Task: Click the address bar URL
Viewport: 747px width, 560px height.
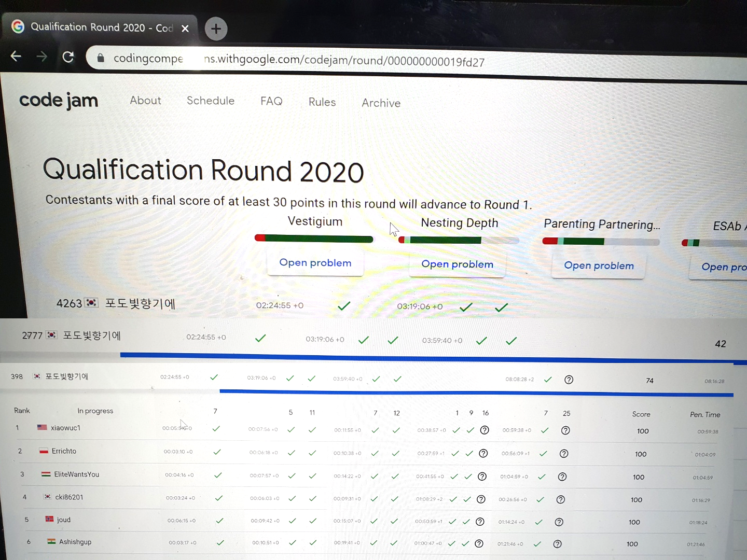Action: click(299, 60)
